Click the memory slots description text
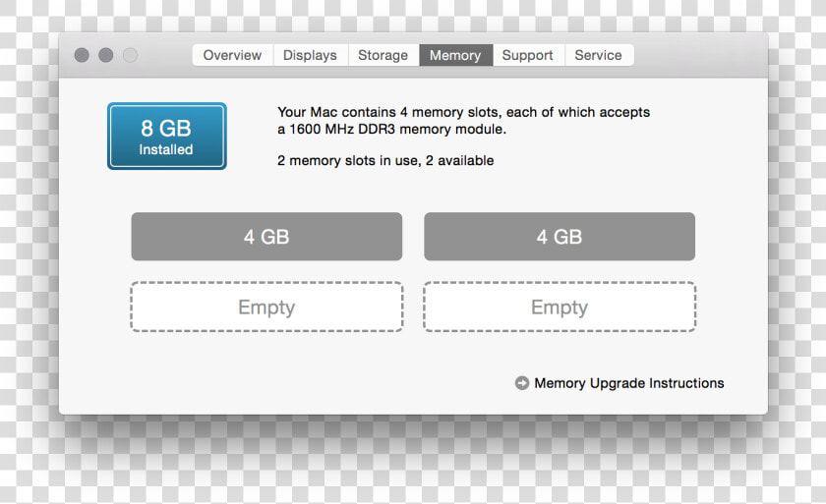Viewport: 826px width, 504px height. click(463, 121)
